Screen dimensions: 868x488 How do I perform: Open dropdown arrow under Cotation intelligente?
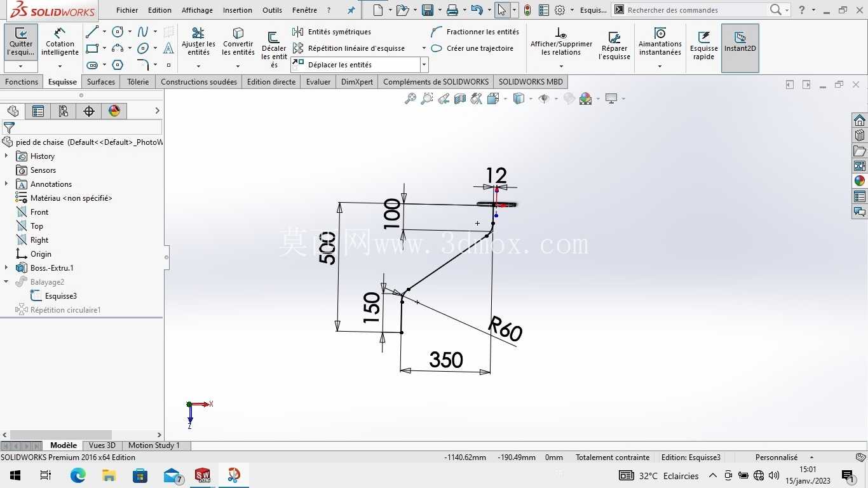[x=60, y=66]
